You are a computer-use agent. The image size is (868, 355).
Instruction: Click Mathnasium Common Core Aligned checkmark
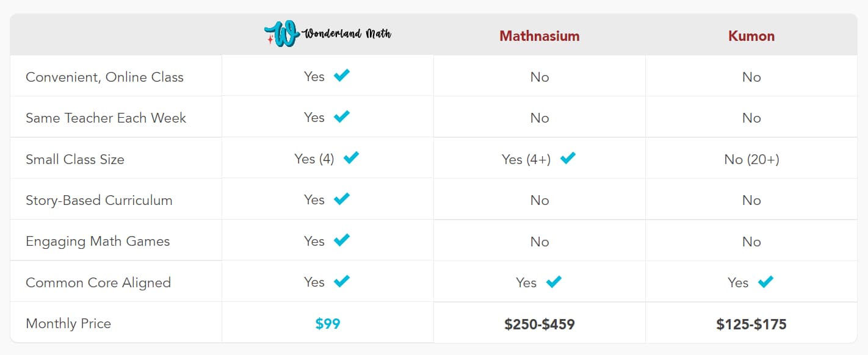point(554,282)
